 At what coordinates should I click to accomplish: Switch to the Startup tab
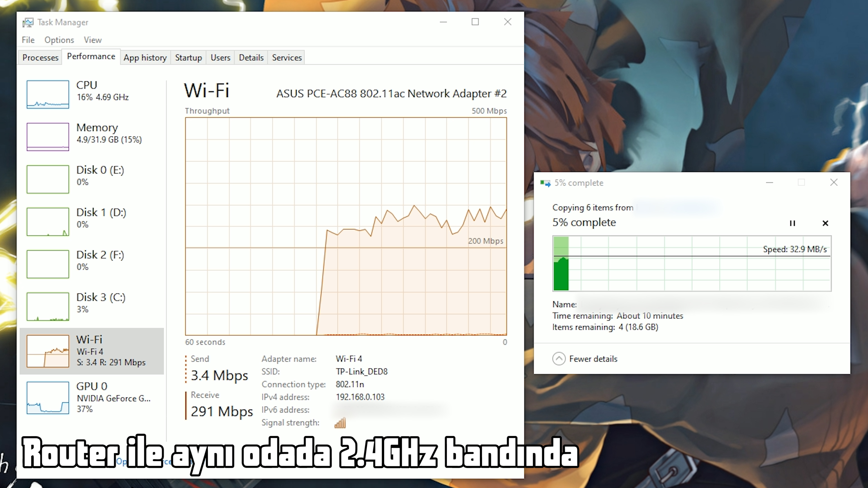(x=188, y=57)
